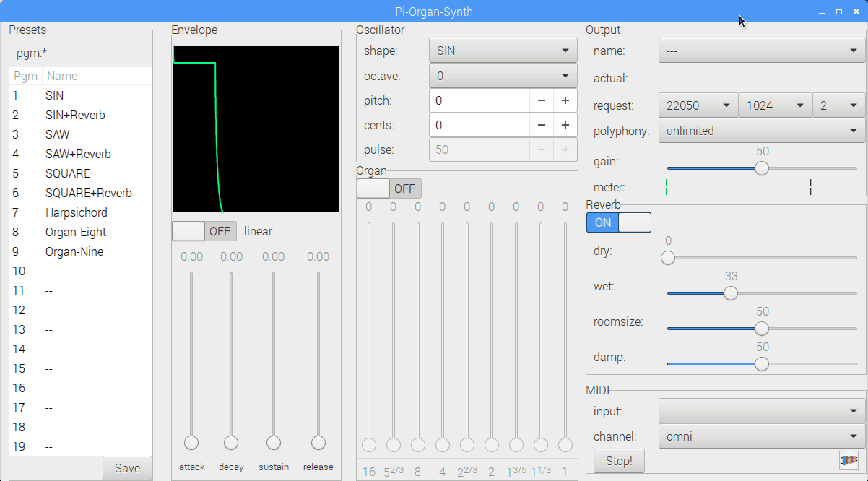Open the polyphony dropdown
The image size is (868, 481).
pos(762,131)
